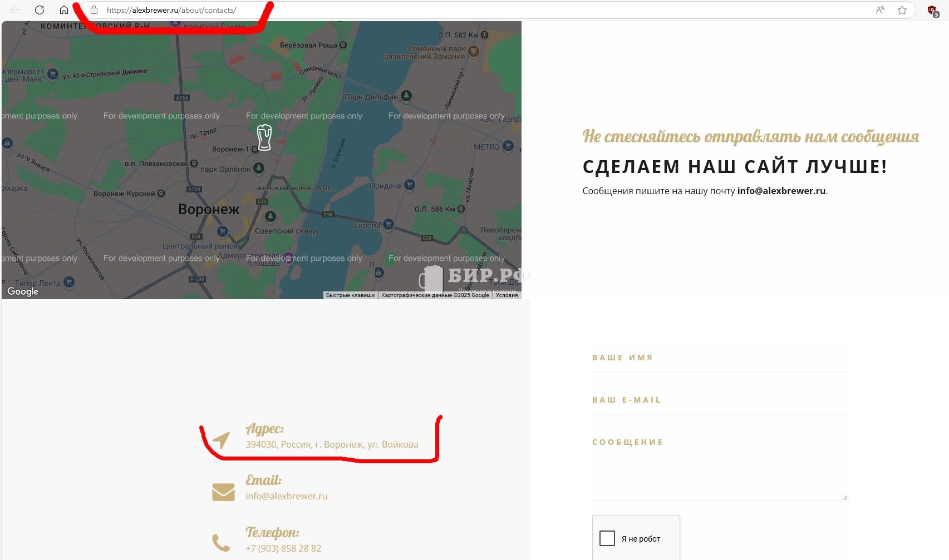
Task: Click the telephone handset icon
Action: (x=221, y=543)
